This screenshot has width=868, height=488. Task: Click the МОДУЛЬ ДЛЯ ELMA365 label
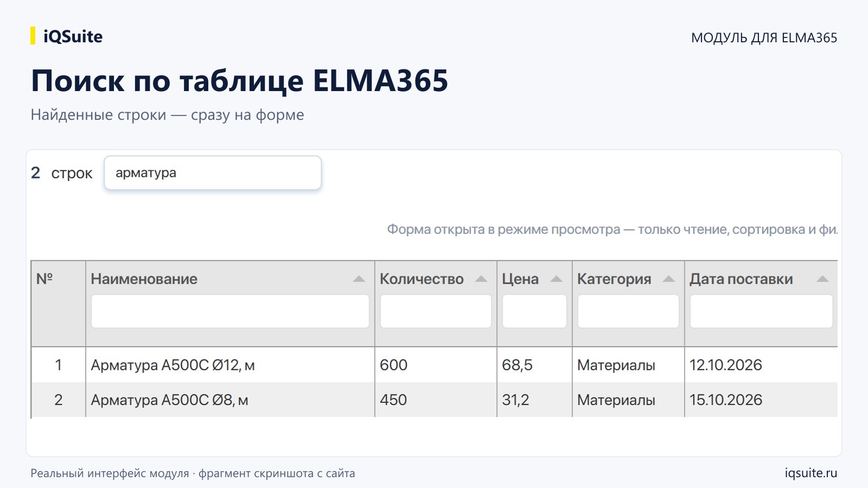764,38
